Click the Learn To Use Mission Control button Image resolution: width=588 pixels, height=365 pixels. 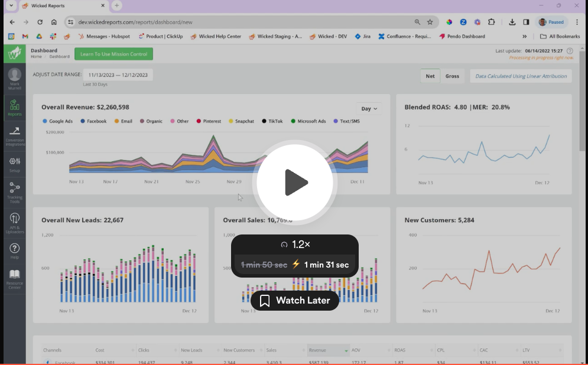[113, 54]
